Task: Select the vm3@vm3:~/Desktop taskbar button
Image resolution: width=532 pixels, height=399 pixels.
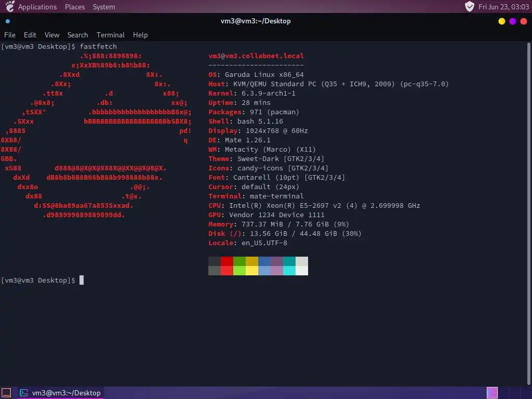Action: (x=61, y=393)
